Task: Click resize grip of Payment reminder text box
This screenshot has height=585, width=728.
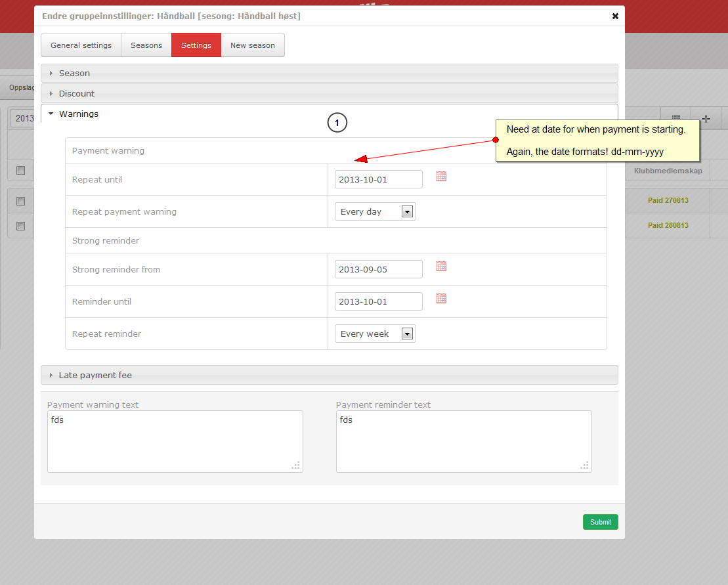Action: (584, 465)
